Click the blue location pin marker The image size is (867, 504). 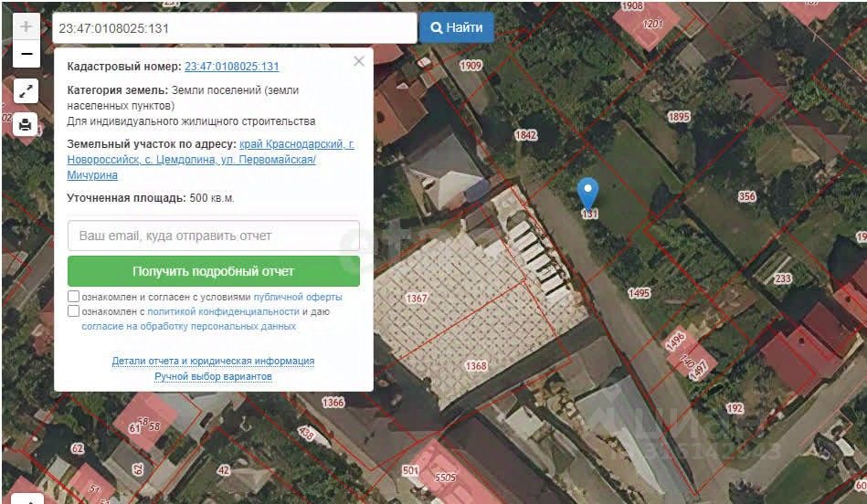[x=587, y=193]
